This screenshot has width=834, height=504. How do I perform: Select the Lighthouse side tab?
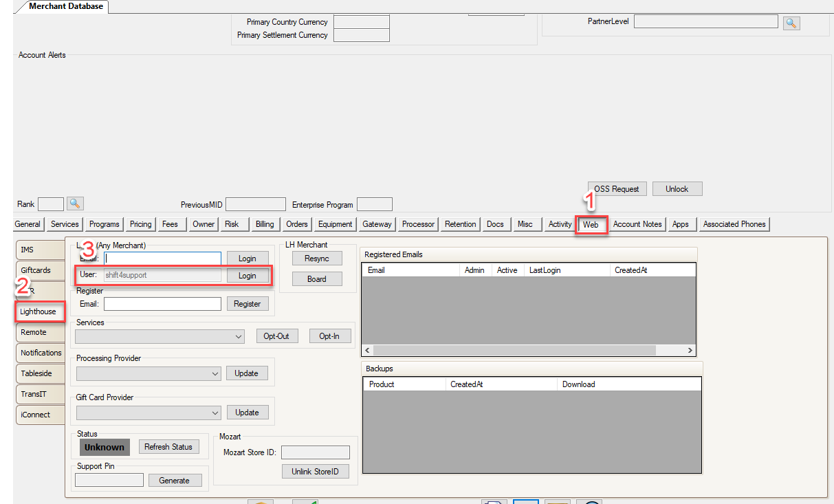coord(39,311)
